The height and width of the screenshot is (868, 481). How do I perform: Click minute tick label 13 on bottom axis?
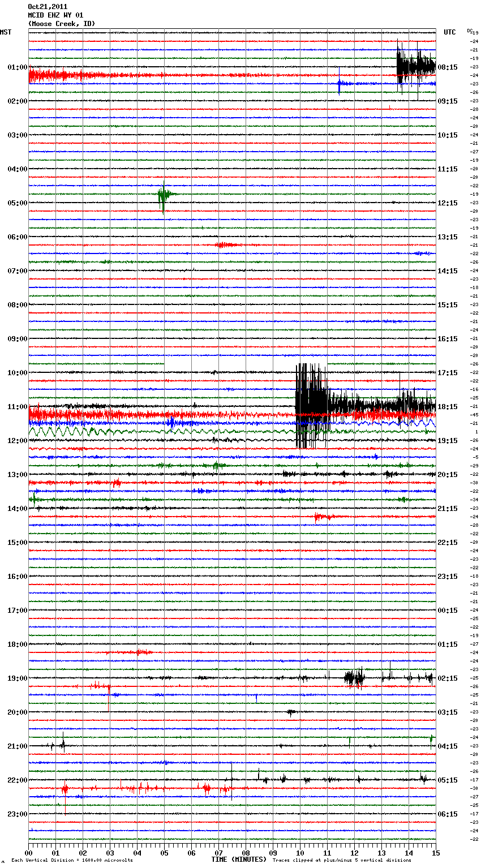coord(382,853)
